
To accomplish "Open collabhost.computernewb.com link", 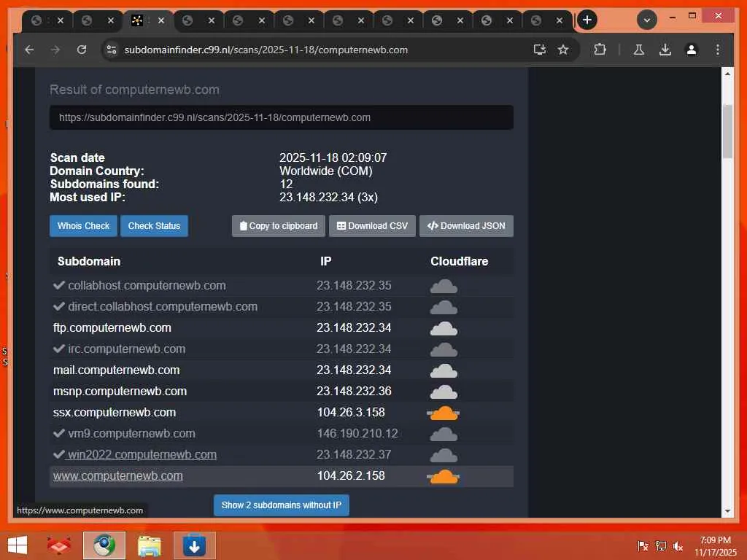I will tap(147, 285).
